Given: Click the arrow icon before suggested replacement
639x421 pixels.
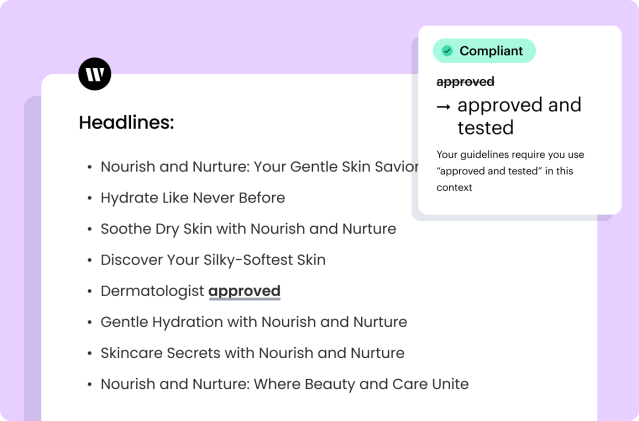Looking at the screenshot, I should click(443, 107).
